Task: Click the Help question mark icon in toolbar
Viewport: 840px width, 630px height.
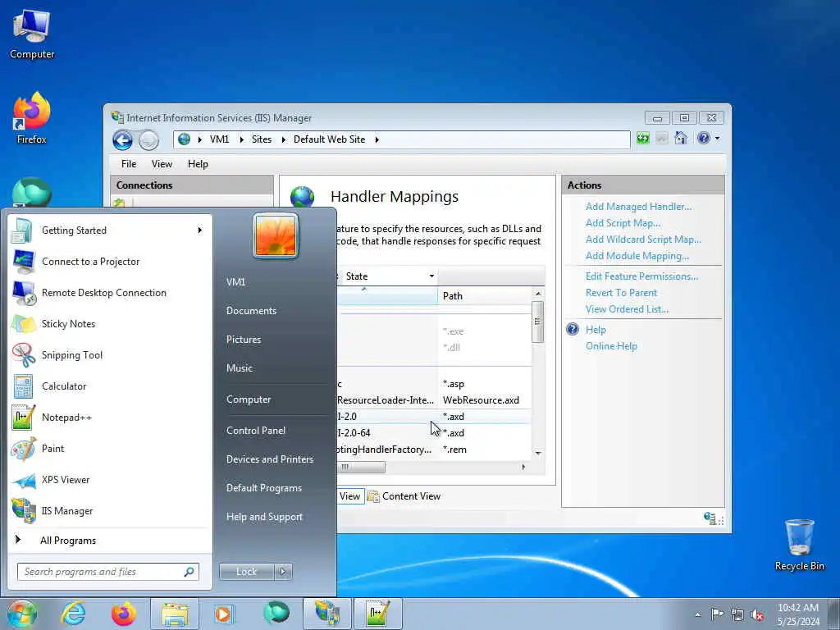Action: click(x=703, y=138)
